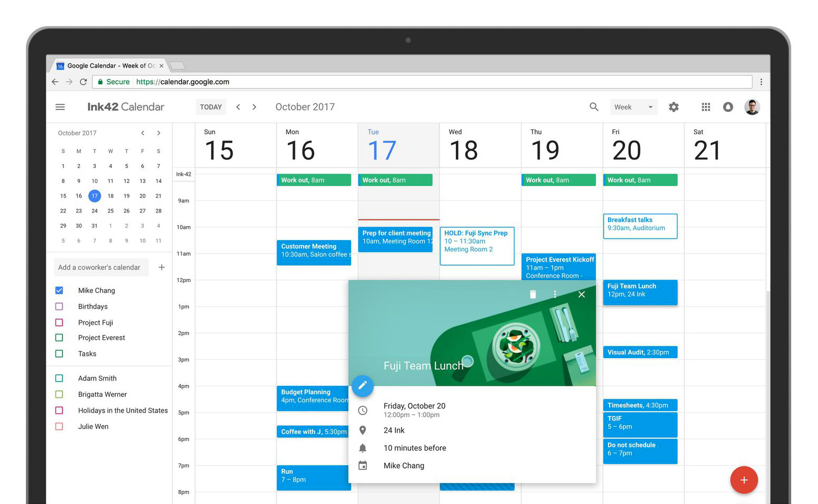
Task: Click the Add a coworker's calendar field
Action: click(x=100, y=267)
